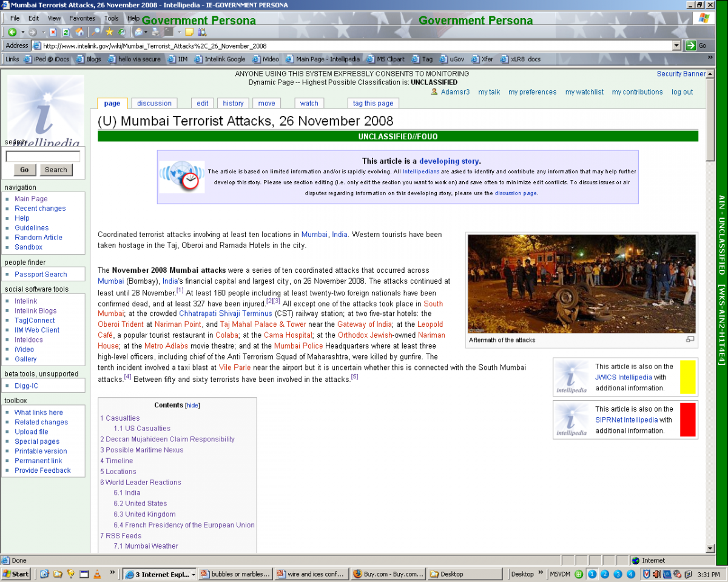Click the Refresh page icon
Screen dimensions: 728x582
coord(66,32)
